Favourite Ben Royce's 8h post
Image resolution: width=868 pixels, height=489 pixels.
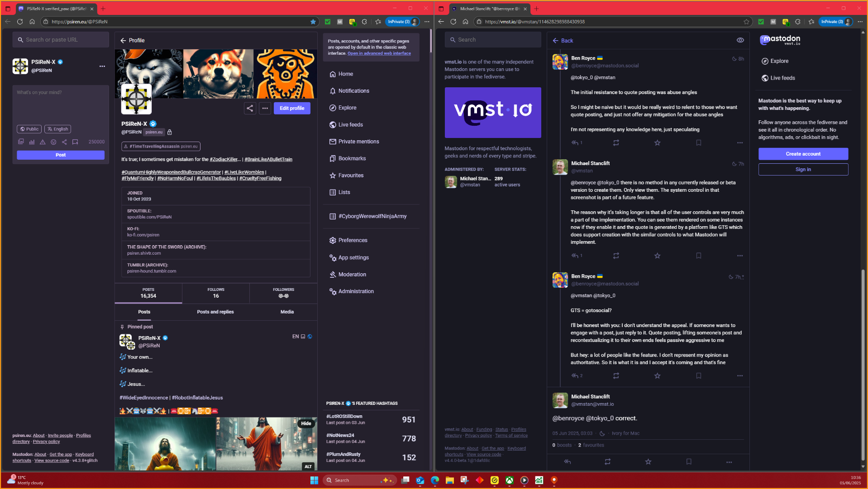pyautogui.click(x=657, y=143)
